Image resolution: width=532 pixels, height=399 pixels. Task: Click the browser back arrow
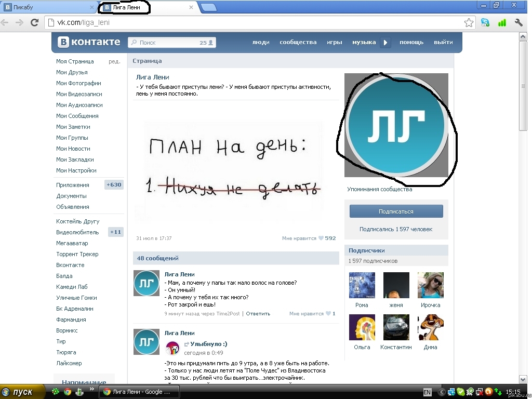click(x=5, y=23)
